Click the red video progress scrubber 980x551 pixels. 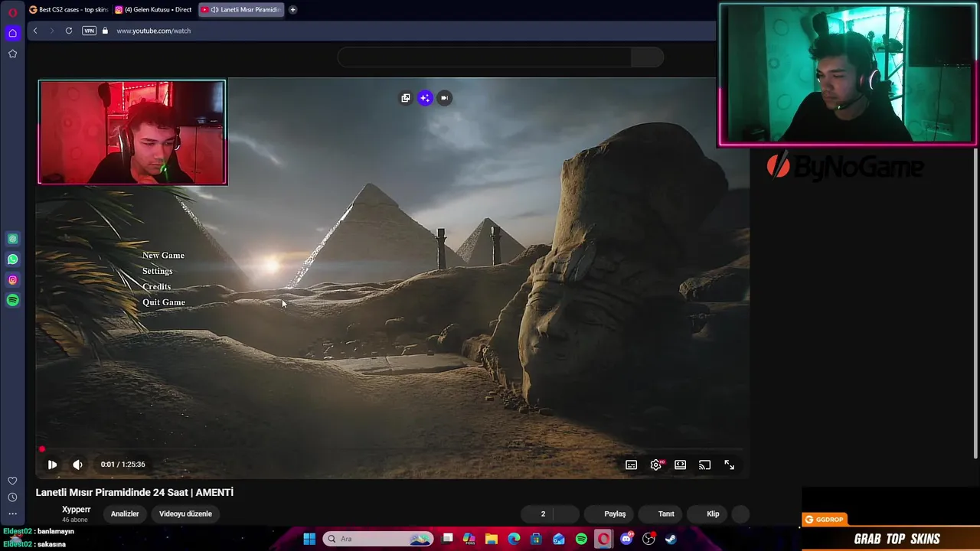click(42, 449)
